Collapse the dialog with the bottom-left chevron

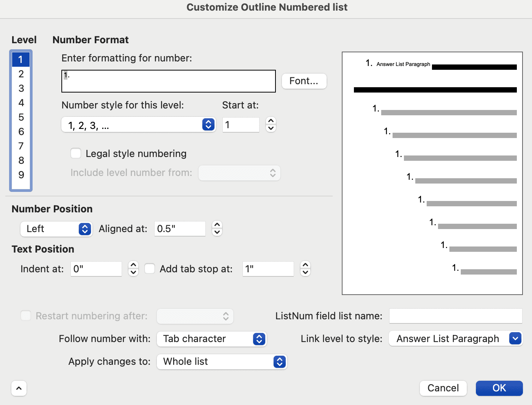tap(19, 388)
